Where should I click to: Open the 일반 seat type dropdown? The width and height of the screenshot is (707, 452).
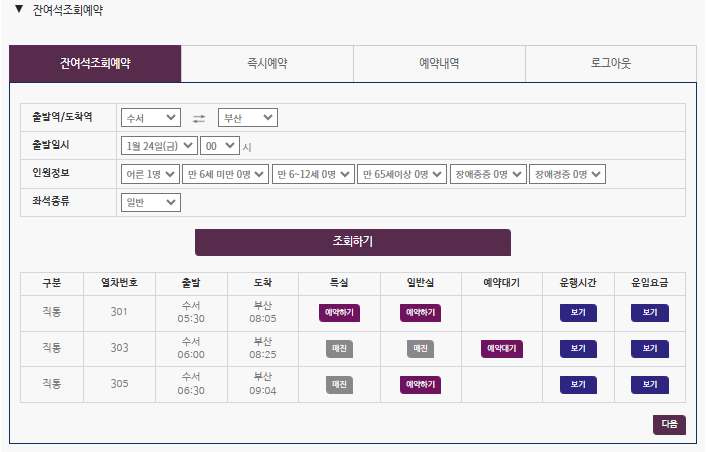pyautogui.click(x=151, y=202)
